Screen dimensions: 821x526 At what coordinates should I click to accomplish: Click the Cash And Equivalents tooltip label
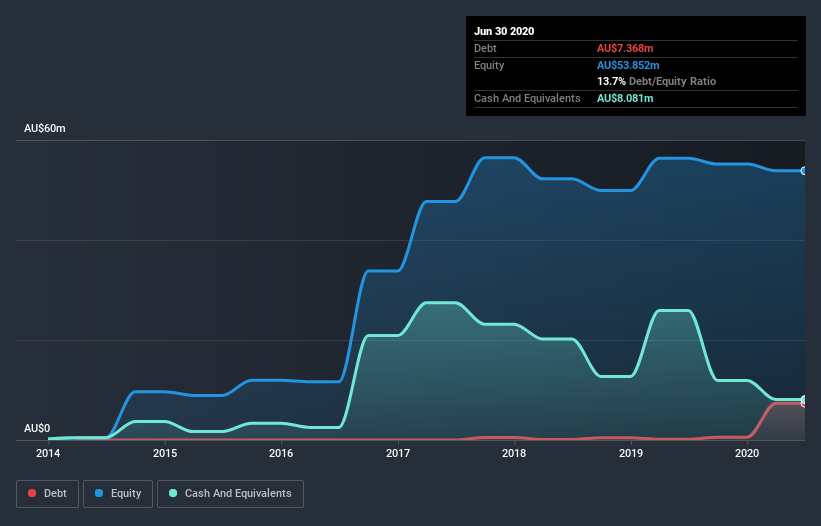tap(527, 98)
